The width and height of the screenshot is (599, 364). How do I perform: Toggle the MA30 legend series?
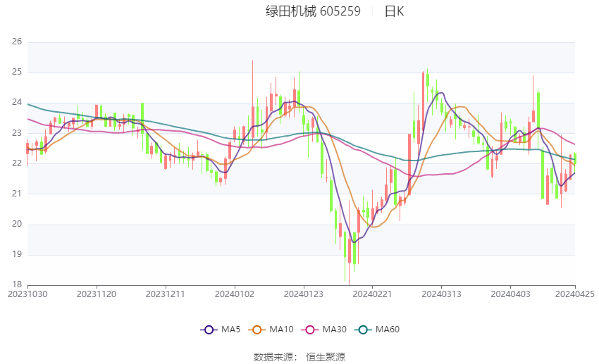[x=324, y=330]
